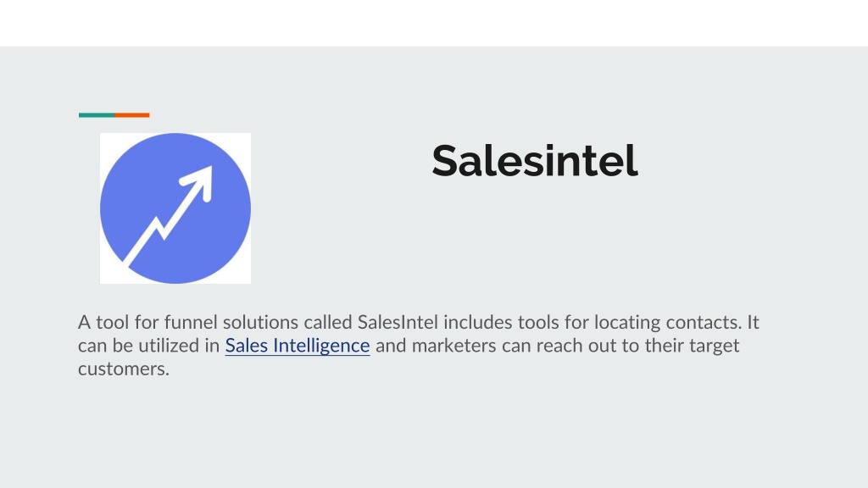This screenshot has height=488, width=868.
Task: Click the white corner of logo image
Action: pyautogui.click(x=106, y=140)
